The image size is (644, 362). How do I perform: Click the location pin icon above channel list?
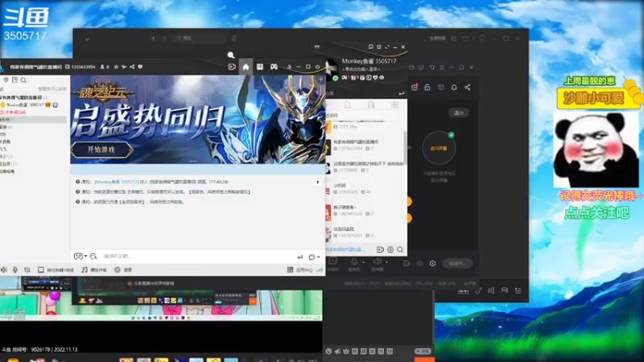(6, 80)
